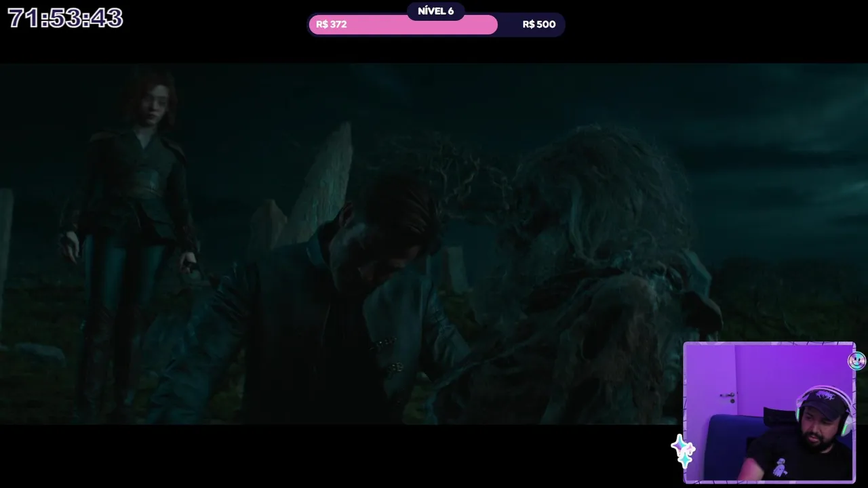Screen dimensions: 868x488
Task: Click the dark movie video frame
Action: [434, 244]
